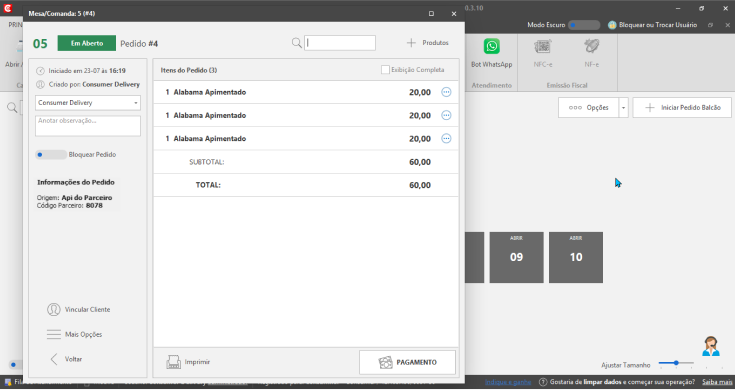735x390 pixels.
Task: Click the question mark icon in status bar
Action: point(543,382)
